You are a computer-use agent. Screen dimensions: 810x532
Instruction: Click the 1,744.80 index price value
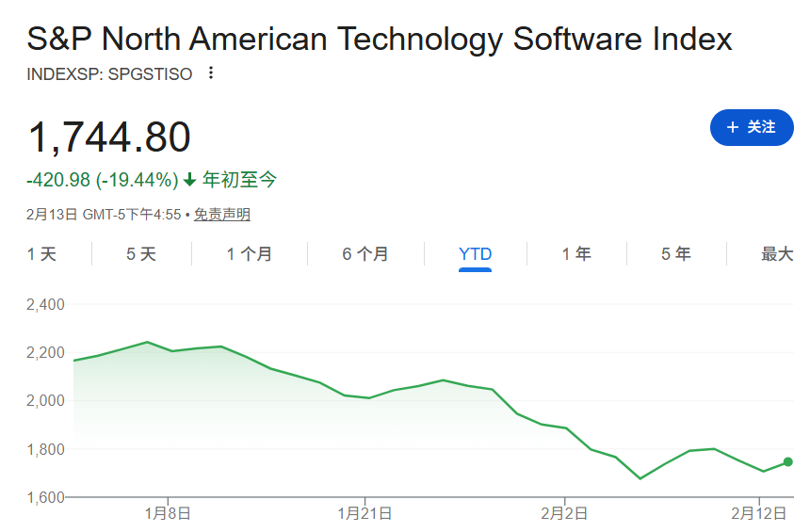(109, 137)
